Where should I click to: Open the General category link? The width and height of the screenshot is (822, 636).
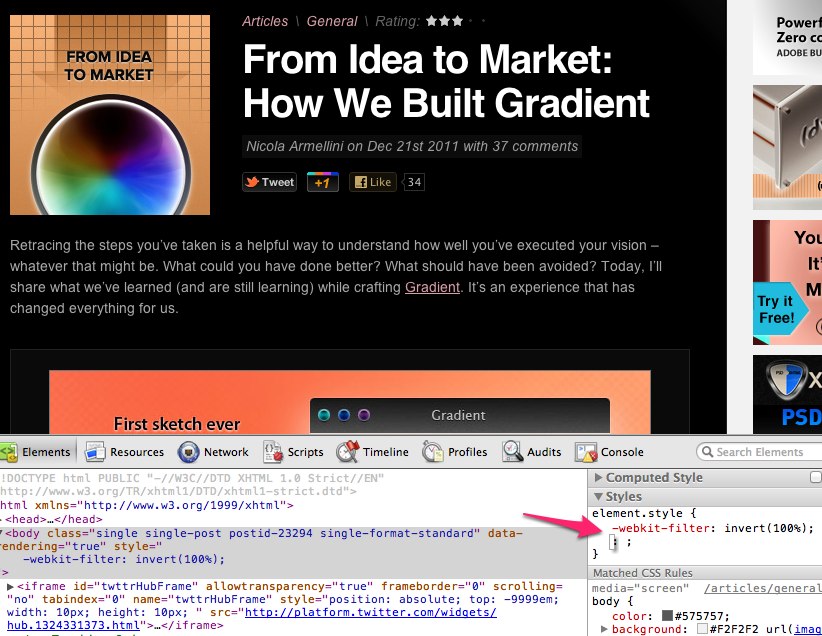[332, 21]
